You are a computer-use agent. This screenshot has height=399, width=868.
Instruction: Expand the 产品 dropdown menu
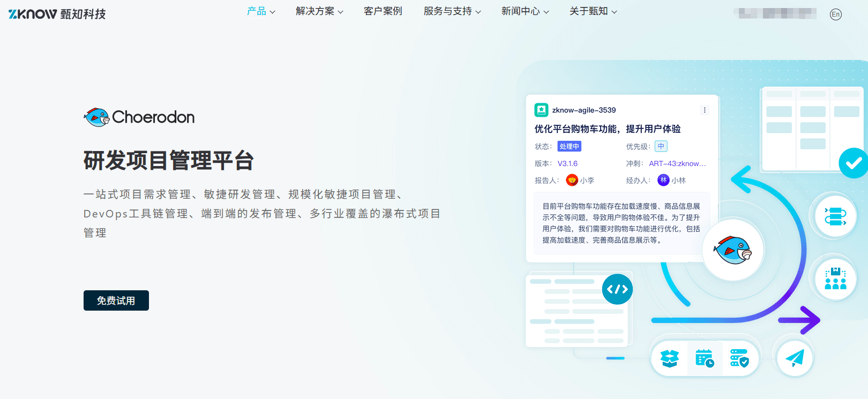[261, 11]
